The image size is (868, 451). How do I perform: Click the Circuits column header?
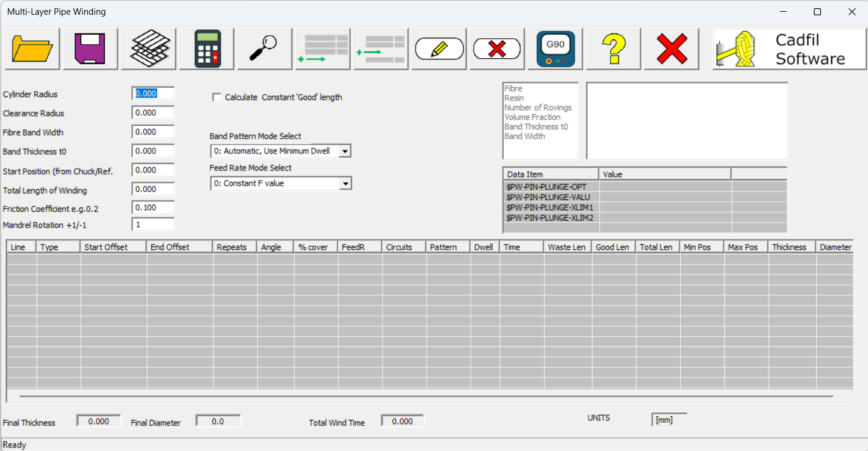(x=404, y=247)
